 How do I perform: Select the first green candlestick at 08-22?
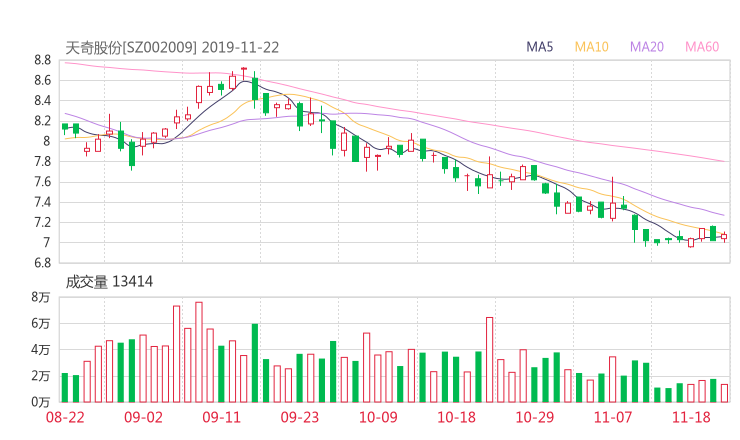click(x=65, y=128)
